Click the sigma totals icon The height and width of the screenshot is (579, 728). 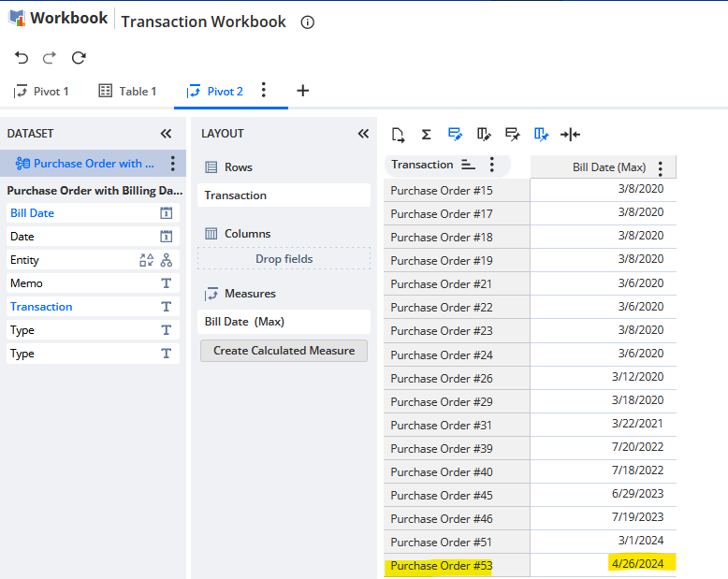point(426,135)
